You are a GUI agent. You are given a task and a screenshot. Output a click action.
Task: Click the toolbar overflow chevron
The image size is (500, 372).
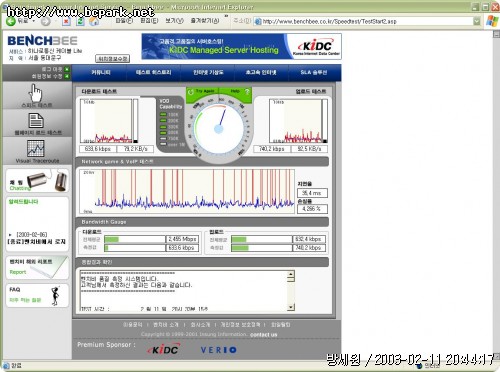click(x=226, y=16)
